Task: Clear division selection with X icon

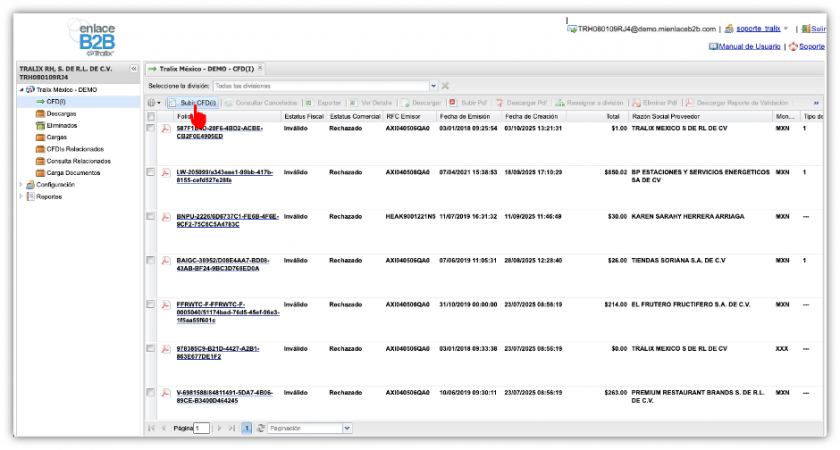Action: tap(445, 86)
